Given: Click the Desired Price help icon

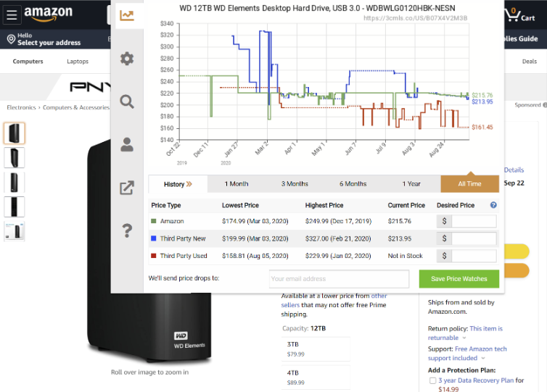Looking at the screenshot, I should tap(493, 205).
